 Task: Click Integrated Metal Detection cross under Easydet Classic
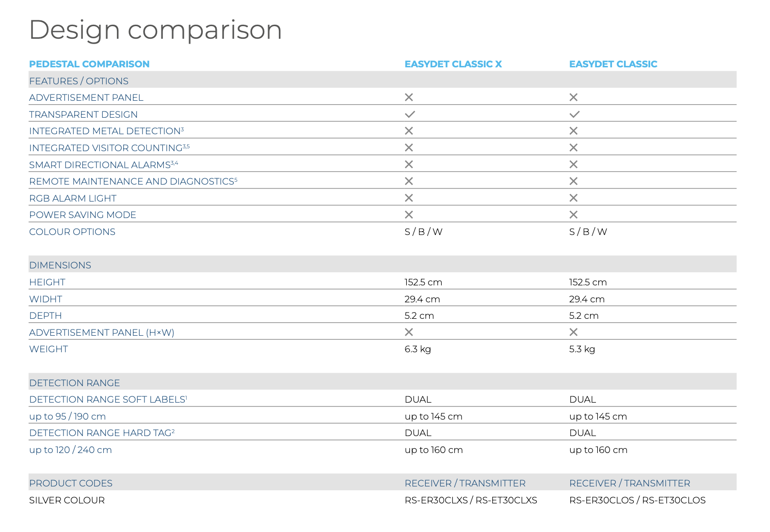[573, 131]
